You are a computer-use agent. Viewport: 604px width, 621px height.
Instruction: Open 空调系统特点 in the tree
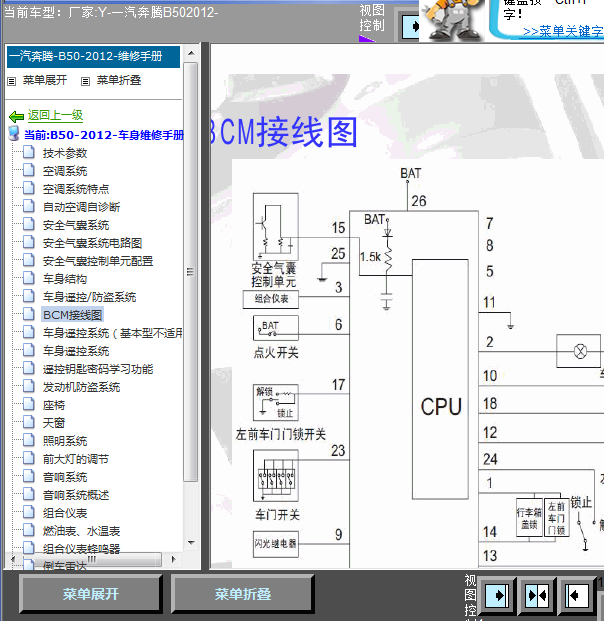pos(76,189)
